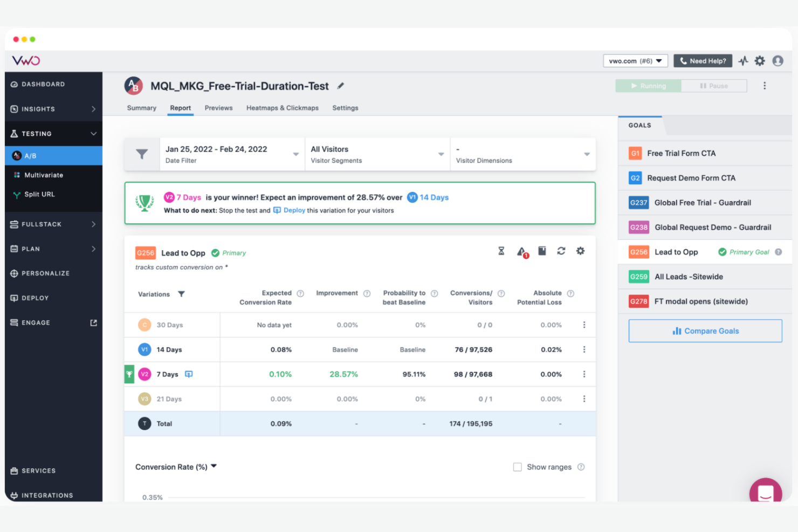Click pencil icon to rename the test
The height and width of the screenshot is (532, 798).
click(341, 86)
